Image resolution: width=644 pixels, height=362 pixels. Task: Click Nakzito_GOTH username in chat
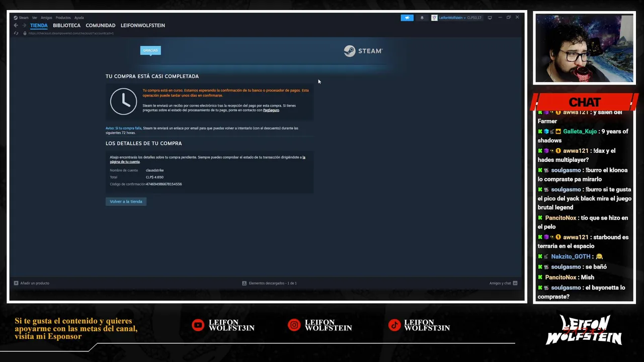point(571,256)
